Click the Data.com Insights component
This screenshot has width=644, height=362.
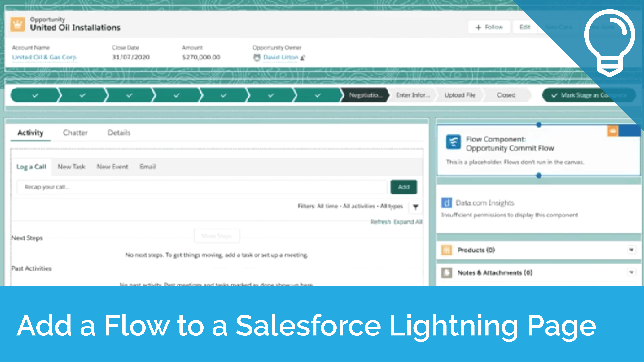(539, 209)
